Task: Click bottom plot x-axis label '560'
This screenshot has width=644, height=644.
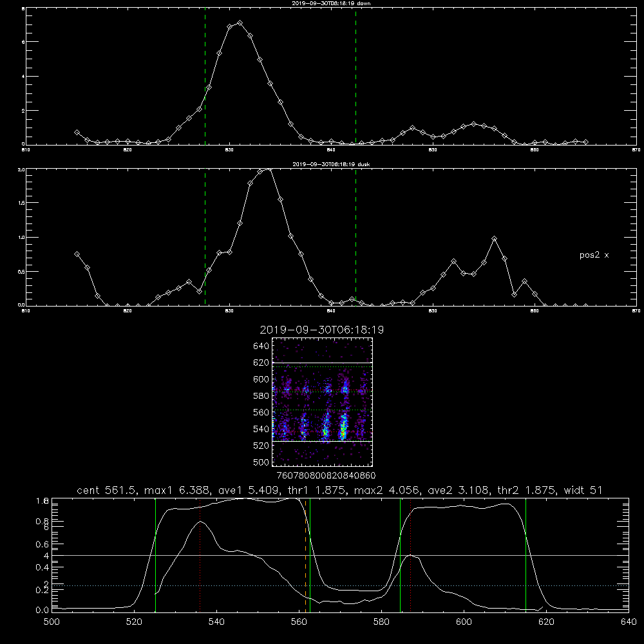Action: [299, 622]
